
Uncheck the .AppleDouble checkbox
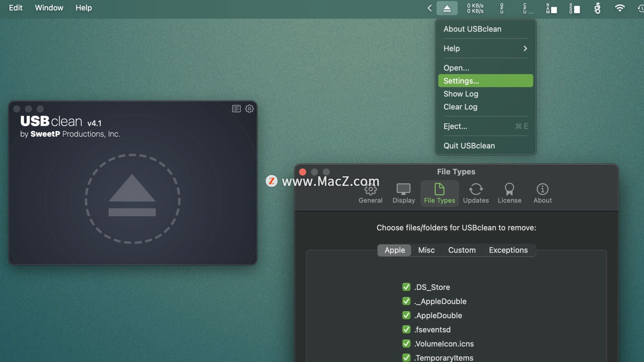coord(406,315)
